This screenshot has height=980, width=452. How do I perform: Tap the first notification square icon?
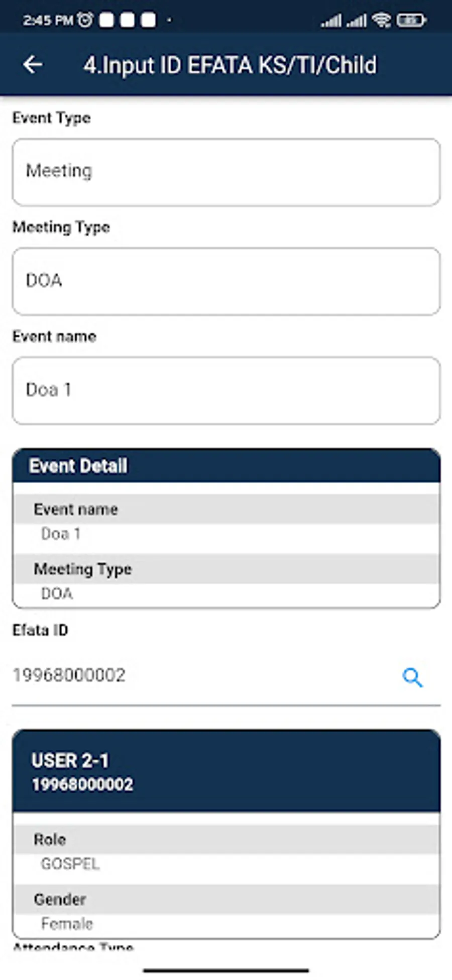pos(106,20)
